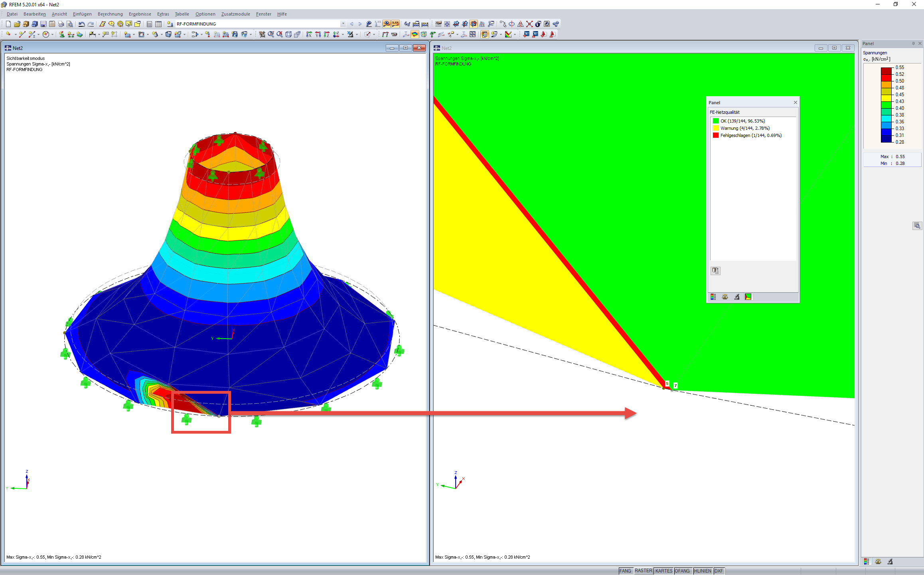Toggle FANG snap in status bar
The height and width of the screenshot is (575, 924).
pyautogui.click(x=625, y=571)
